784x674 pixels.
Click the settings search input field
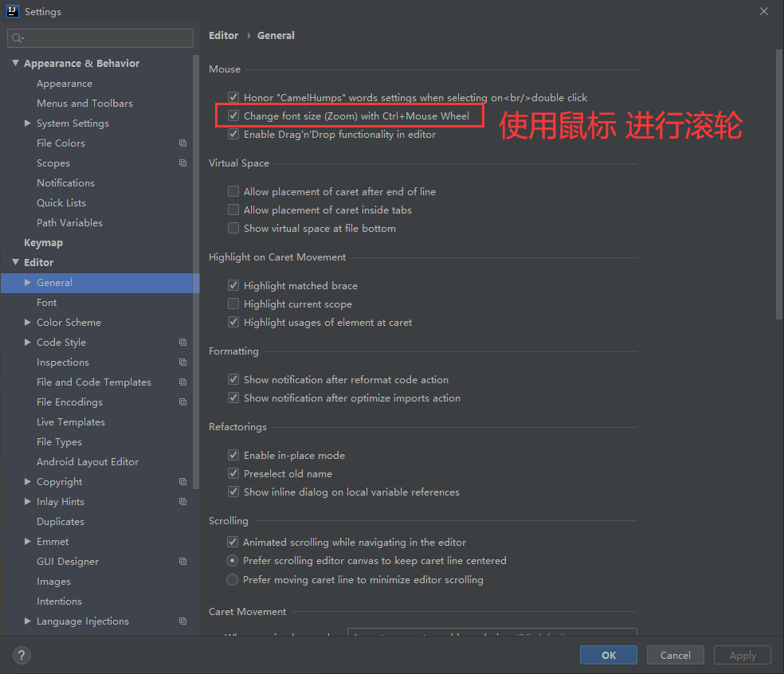click(100, 38)
